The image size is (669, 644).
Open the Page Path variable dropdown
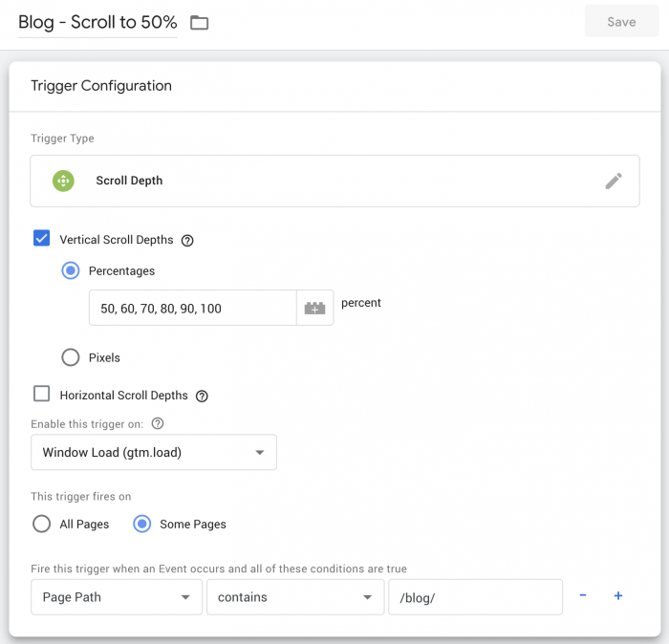point(116,597)
